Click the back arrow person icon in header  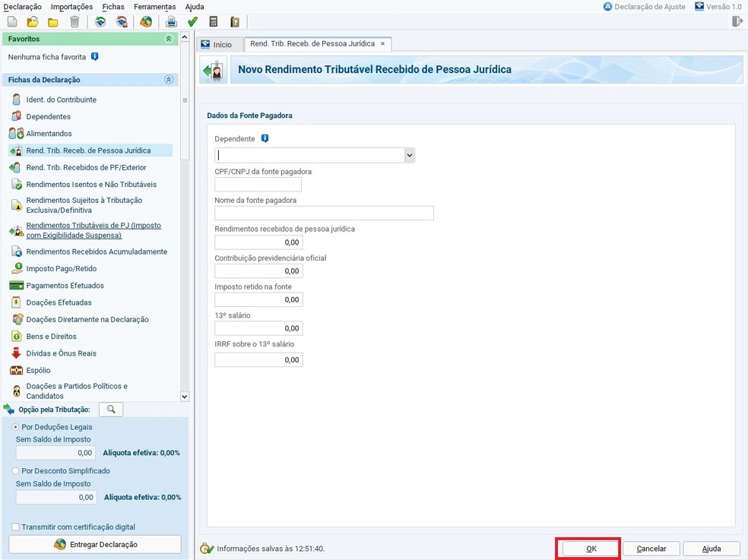click(x=214, y=71)
